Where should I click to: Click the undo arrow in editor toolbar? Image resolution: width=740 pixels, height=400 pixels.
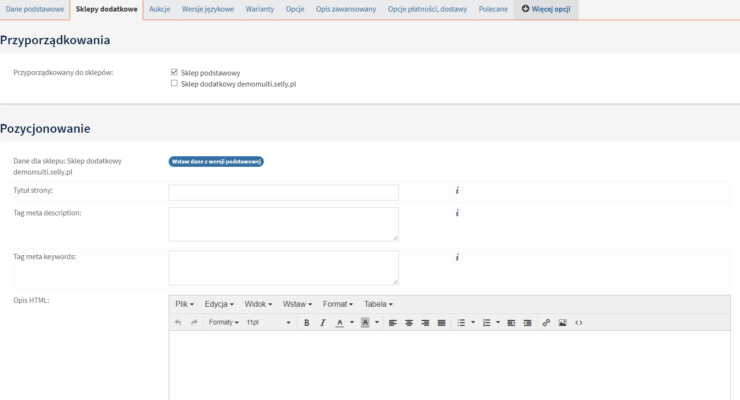pos(178,323)
